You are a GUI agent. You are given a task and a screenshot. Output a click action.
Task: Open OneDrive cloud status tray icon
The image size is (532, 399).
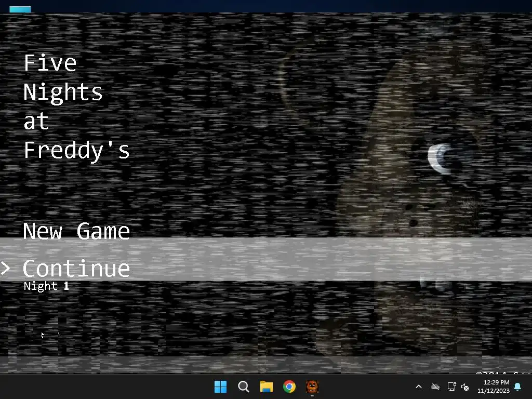[x=435, y=387]
